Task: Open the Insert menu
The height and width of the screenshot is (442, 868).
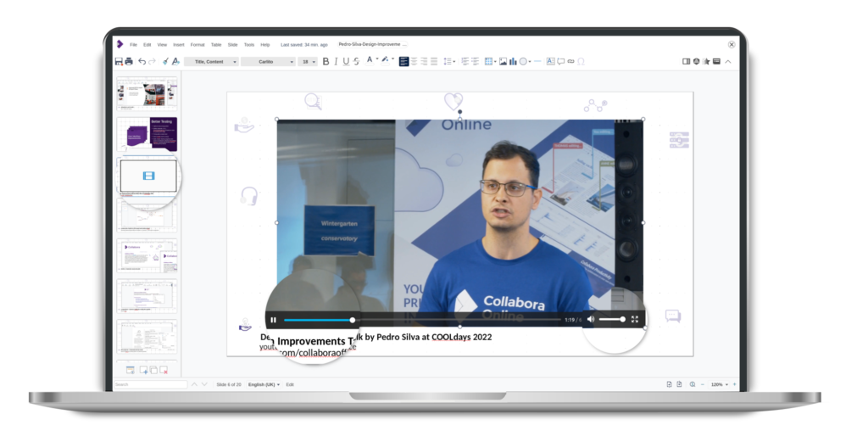Action: point(179,45)
